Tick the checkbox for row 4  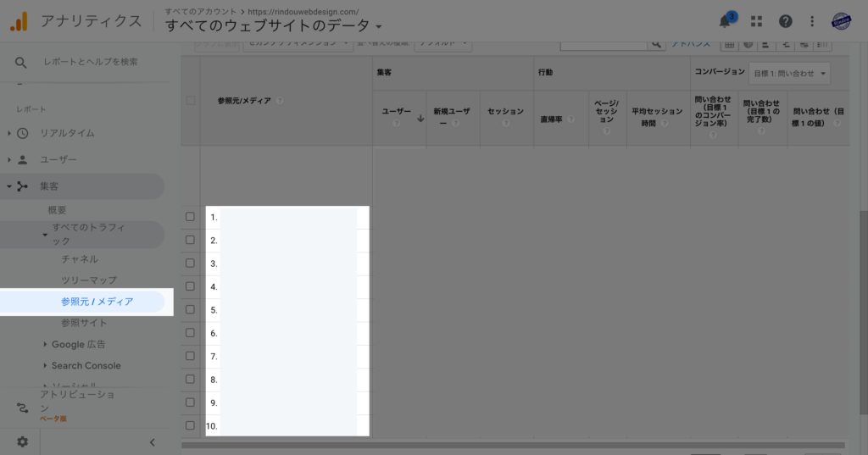(190, 286)
